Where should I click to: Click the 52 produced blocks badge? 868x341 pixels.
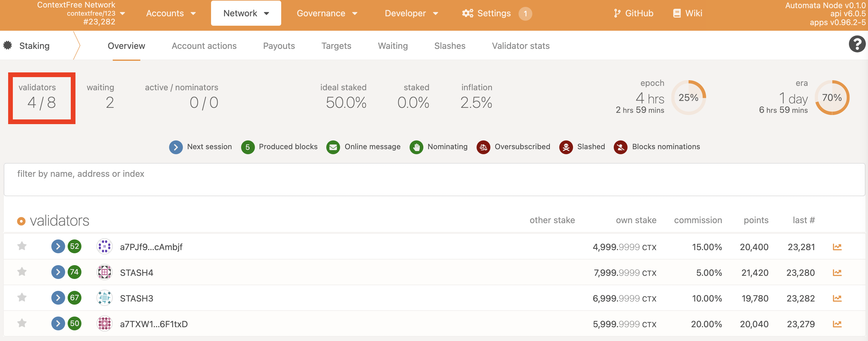point(75,247)
